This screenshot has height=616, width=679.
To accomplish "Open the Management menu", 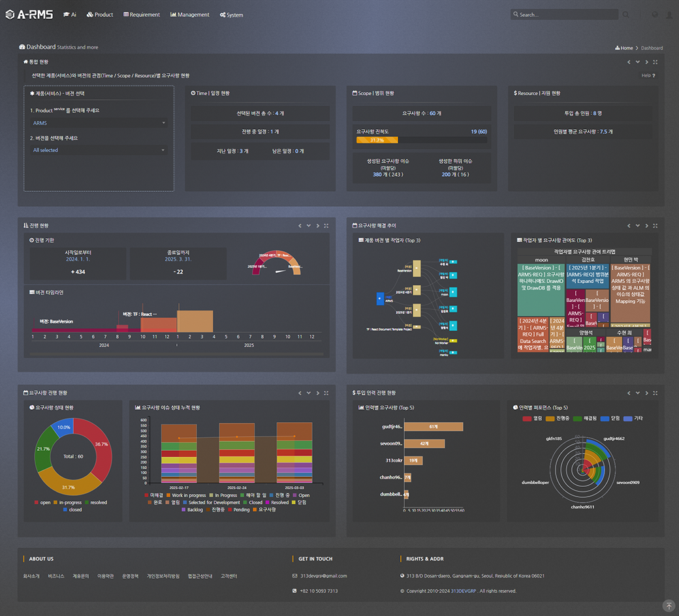I will (190, 14).
